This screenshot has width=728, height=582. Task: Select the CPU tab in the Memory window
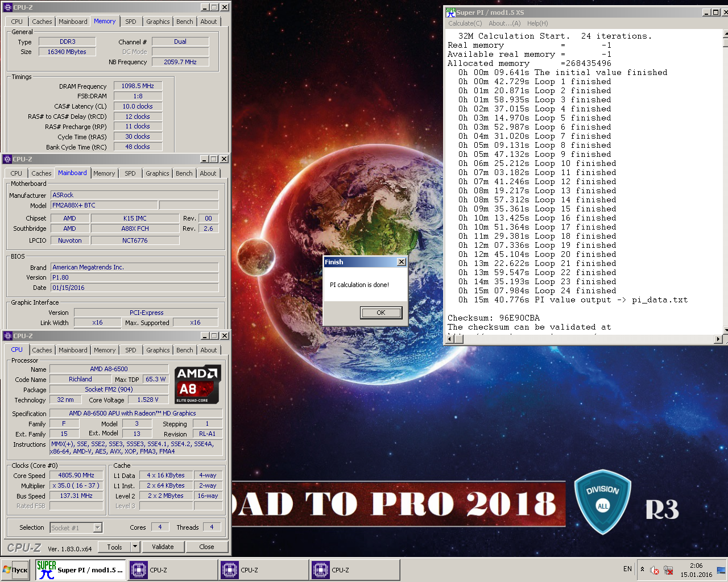pyautogui.click(x=17, y=22)
